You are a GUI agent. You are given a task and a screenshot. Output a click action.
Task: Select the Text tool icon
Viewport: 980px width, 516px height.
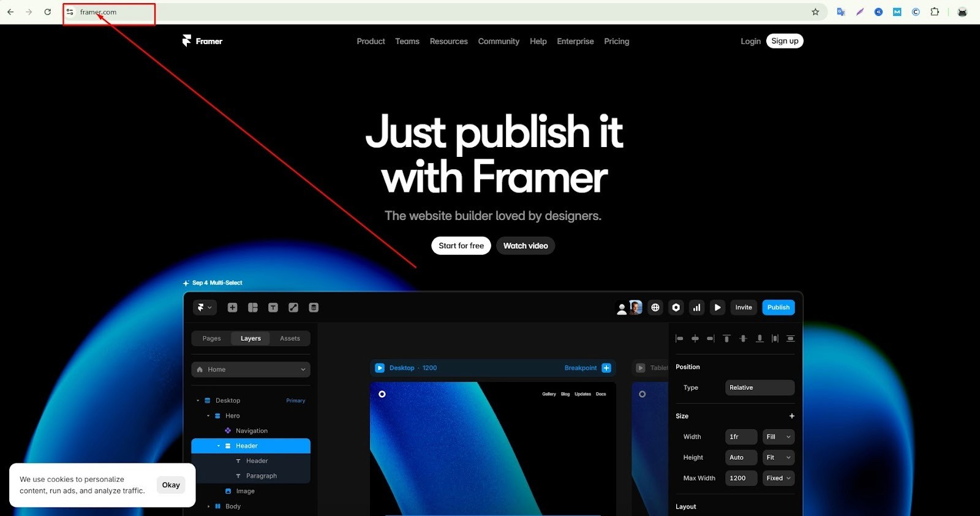tap(273, 308)
